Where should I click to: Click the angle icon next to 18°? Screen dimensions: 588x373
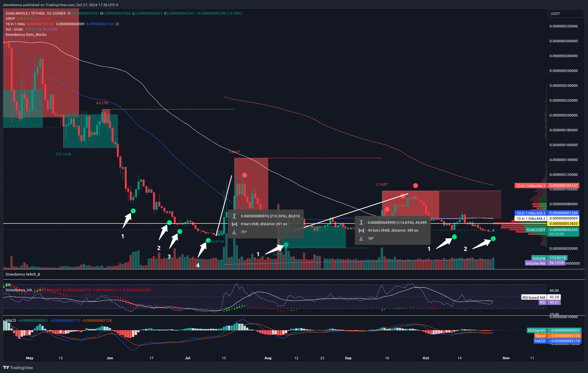361,239
